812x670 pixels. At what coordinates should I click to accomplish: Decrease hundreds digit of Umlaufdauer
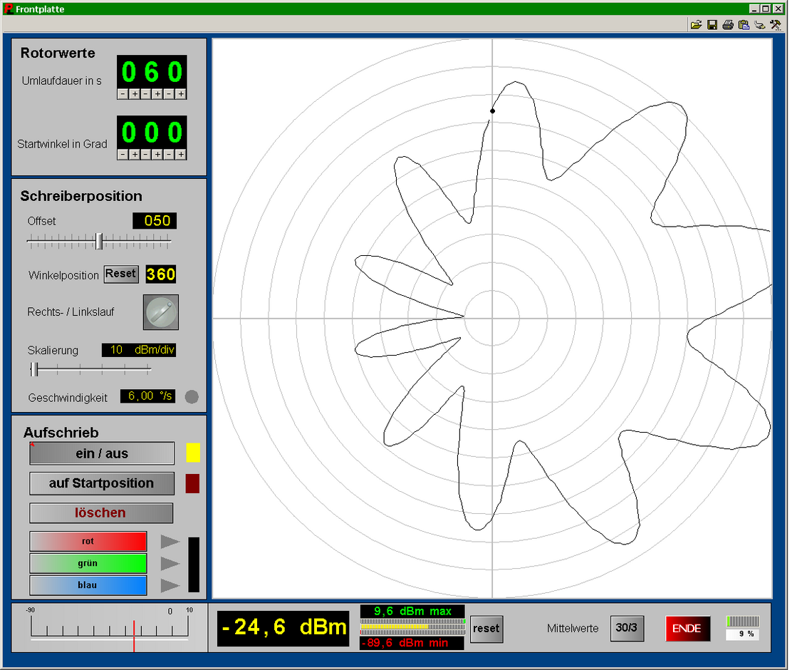(x=123, y=94)
